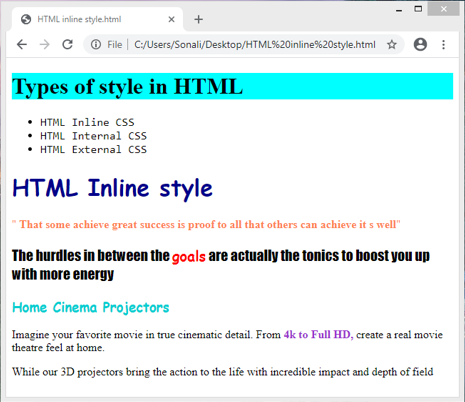Bookmark this page with the star

392,44
